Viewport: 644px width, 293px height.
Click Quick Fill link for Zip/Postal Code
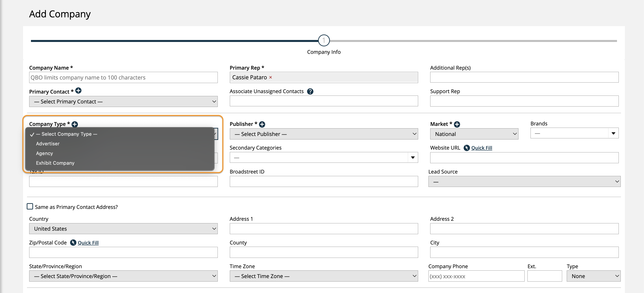click(88, 243)
